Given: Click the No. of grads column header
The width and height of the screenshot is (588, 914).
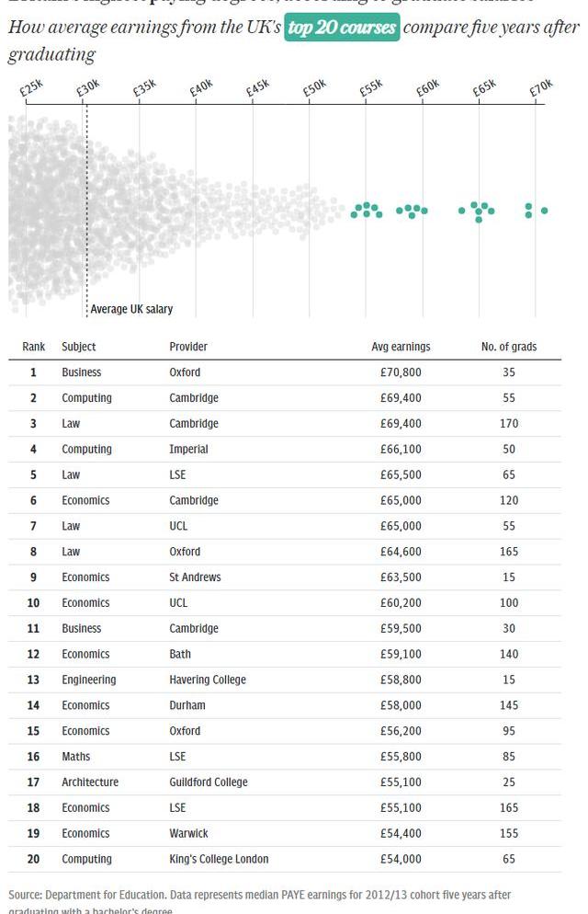Looking at the screenshot, I should (x=509, y=347).
